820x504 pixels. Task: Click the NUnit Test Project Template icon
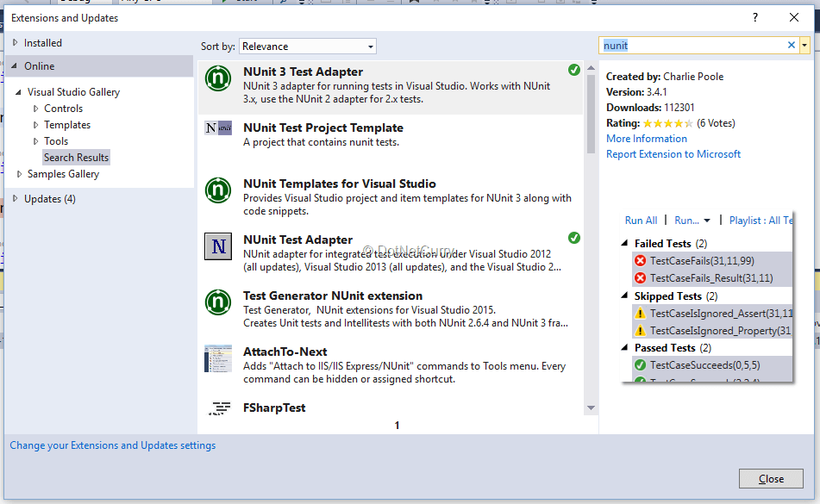pyautogui.click(x=218, y=128)
